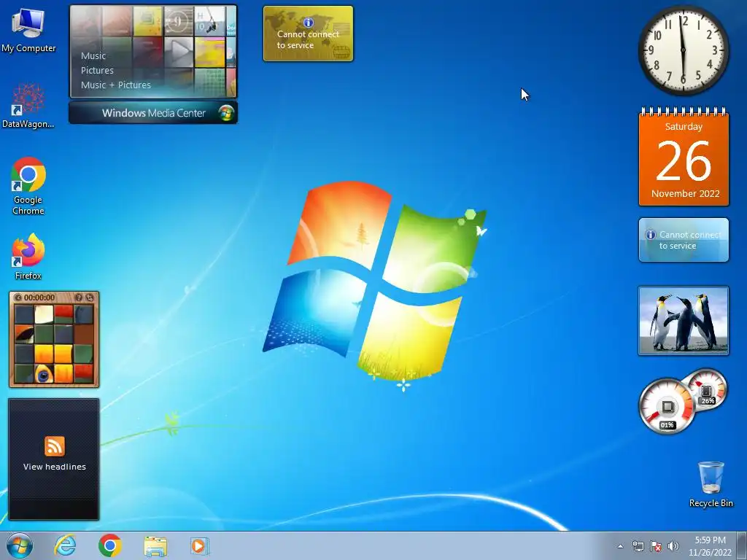Image resolution: width=747 pixels, height=560 pixels.
Task: Open the Recycle Bin
Action: click(x=711, y=484)
